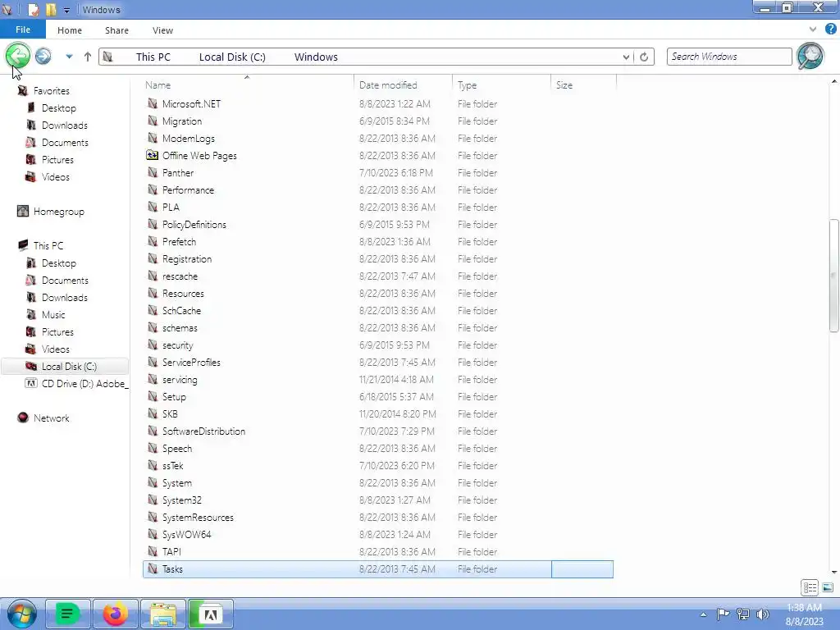Open the Adobe taskbar application icon
This screenshot has width=840, height=630.
pyautogui.click(x=211, y=614)
